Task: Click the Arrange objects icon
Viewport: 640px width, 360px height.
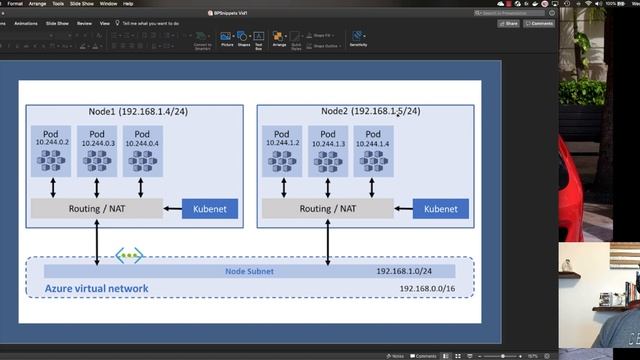Action: pos(278,36)
